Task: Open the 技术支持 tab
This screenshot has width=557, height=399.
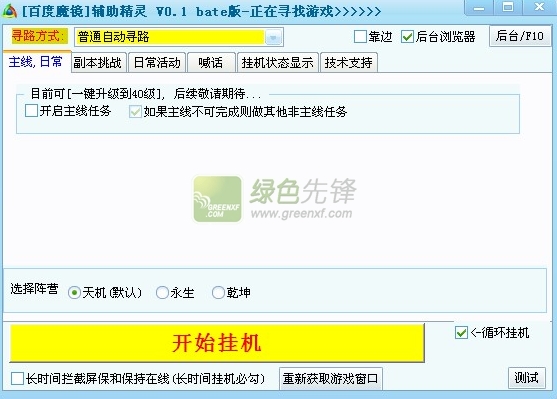Action: (348, 63)
